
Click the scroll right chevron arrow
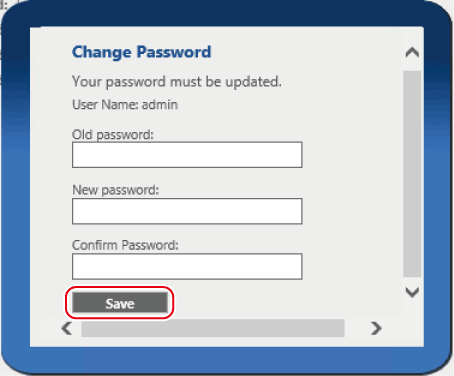pyautogui.click(x=376, y=328)
